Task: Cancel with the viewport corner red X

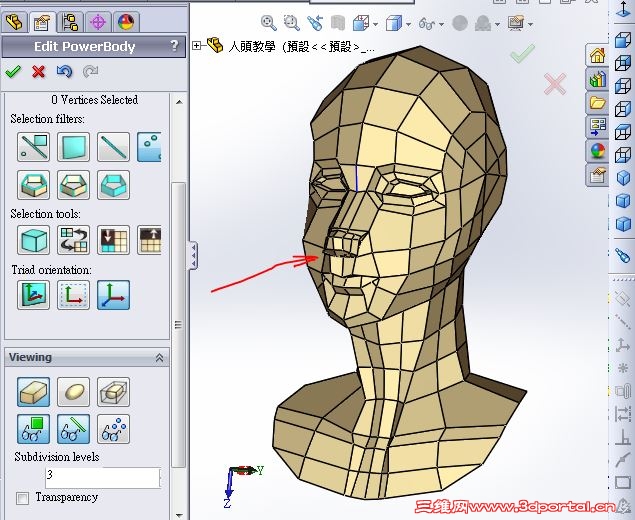Action: click(x=555, y=84)
